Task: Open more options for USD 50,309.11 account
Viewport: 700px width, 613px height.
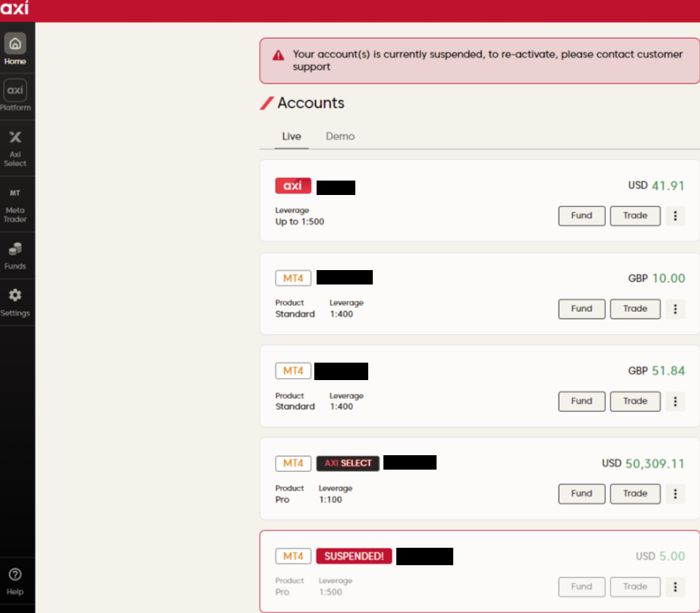Action: click(675, 493)
